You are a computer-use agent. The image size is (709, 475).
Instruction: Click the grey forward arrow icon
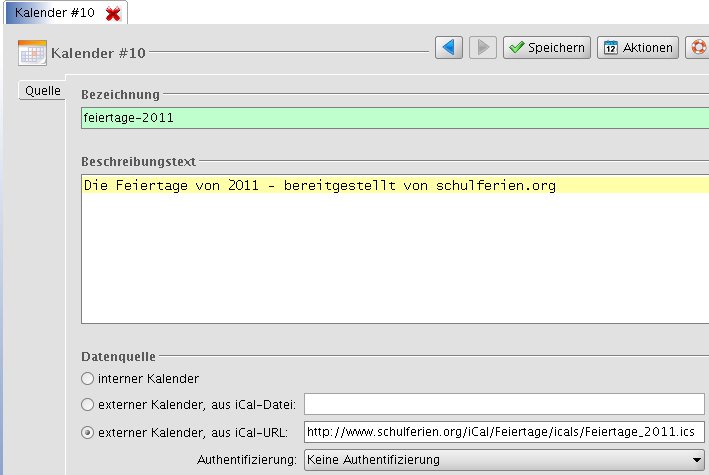483,47
